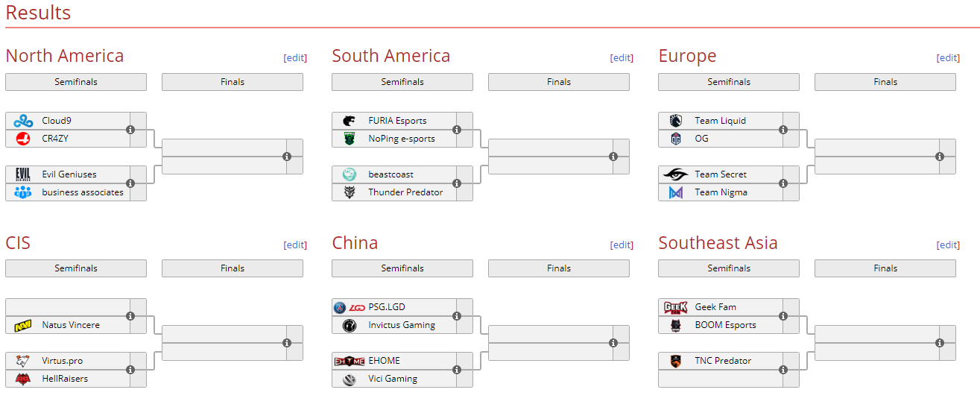Select the empty CIS semifinal team slot
Viewport: 980px width, 413px height.
click(x=67, y=307)
